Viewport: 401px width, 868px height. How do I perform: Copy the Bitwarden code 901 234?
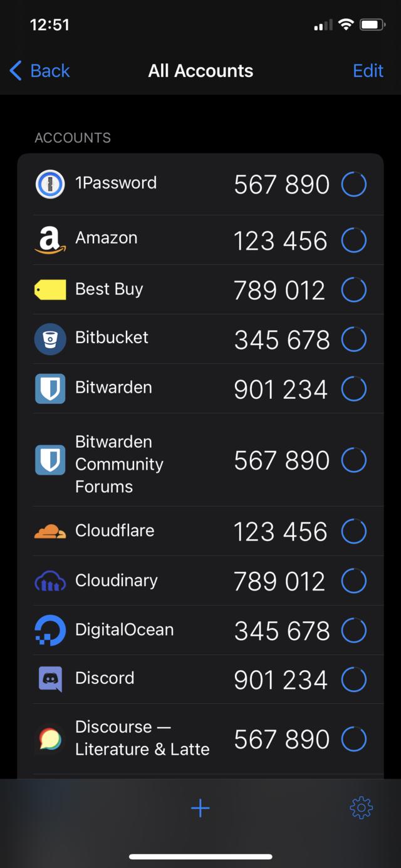point(281,390)
